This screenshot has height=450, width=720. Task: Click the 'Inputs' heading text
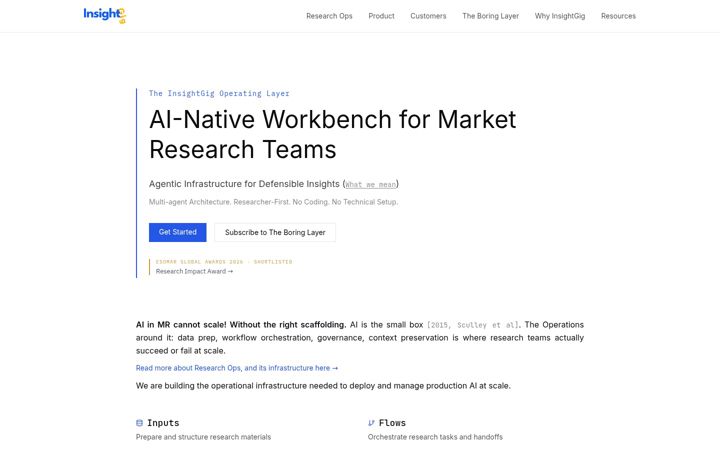click(x=163, y=423)
